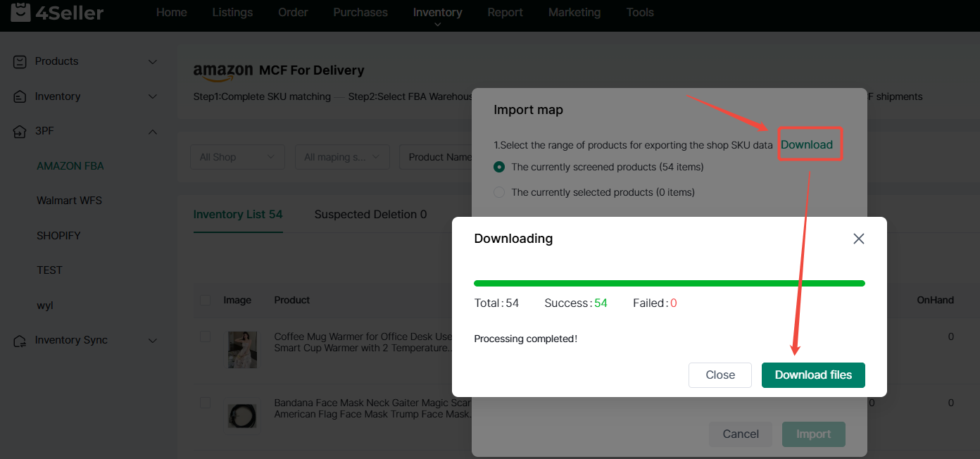Viewport: 980px width, 459px height.
Task: Click the Amazon logo in header
Action: click(222, 70)
